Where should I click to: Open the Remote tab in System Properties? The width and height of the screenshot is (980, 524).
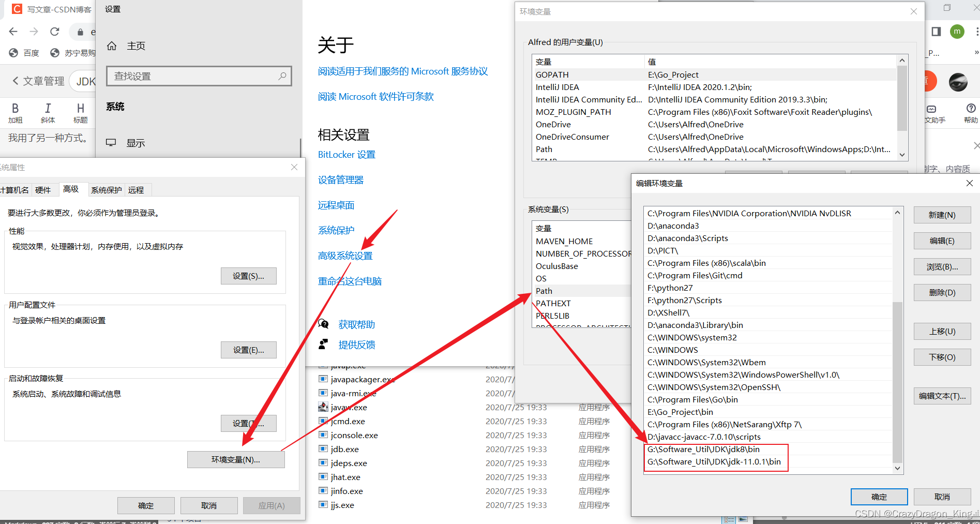coord(136,190)
